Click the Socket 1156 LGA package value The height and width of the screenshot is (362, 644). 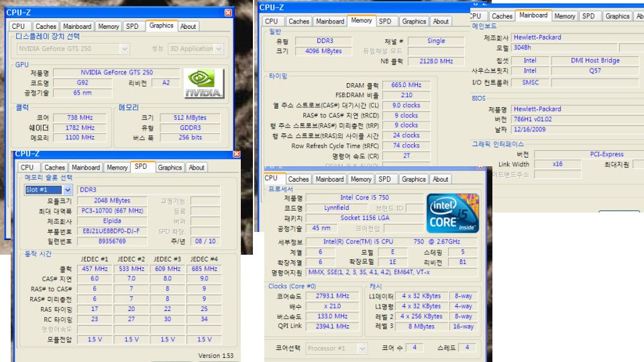coord(364,218)
